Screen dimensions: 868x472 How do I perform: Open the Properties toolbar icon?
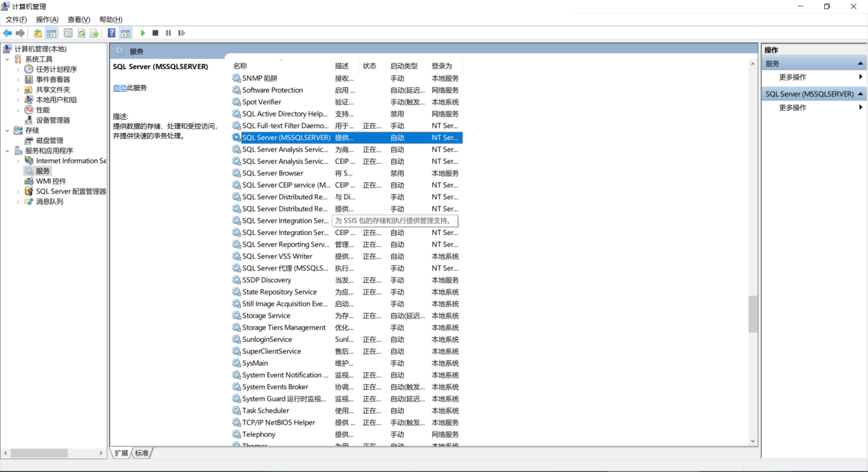point(69,33)
